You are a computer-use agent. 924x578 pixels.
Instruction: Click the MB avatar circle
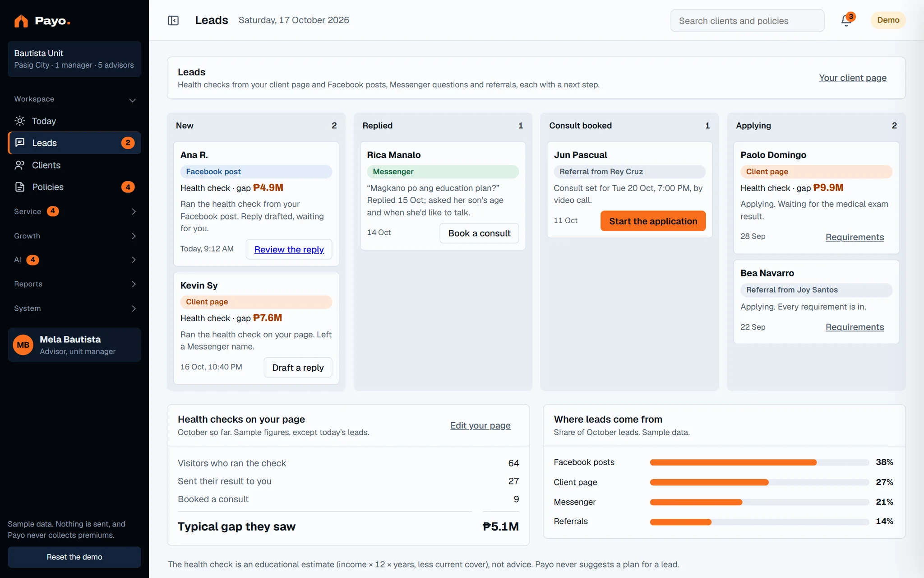click(23, 345)
